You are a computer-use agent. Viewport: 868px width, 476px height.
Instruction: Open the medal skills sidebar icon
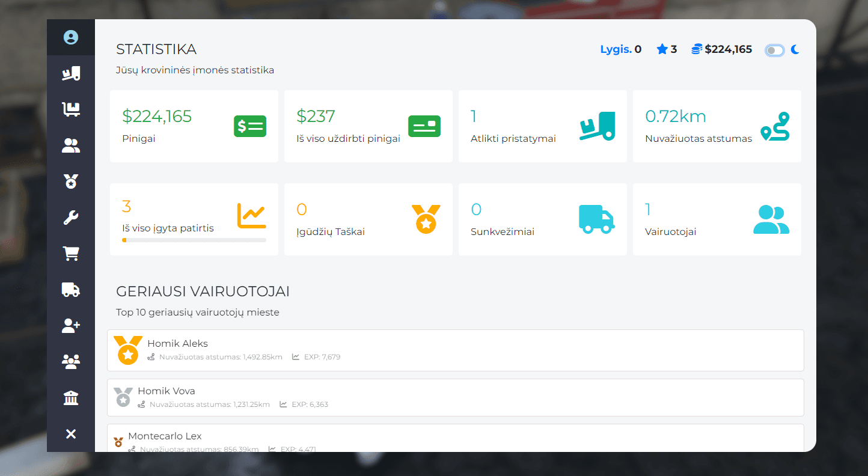71,182
